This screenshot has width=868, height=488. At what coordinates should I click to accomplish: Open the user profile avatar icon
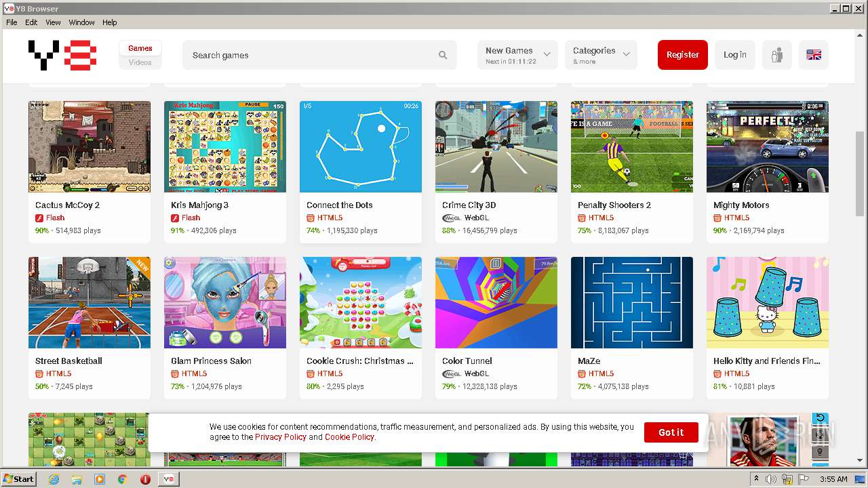[x=777, y=55]
